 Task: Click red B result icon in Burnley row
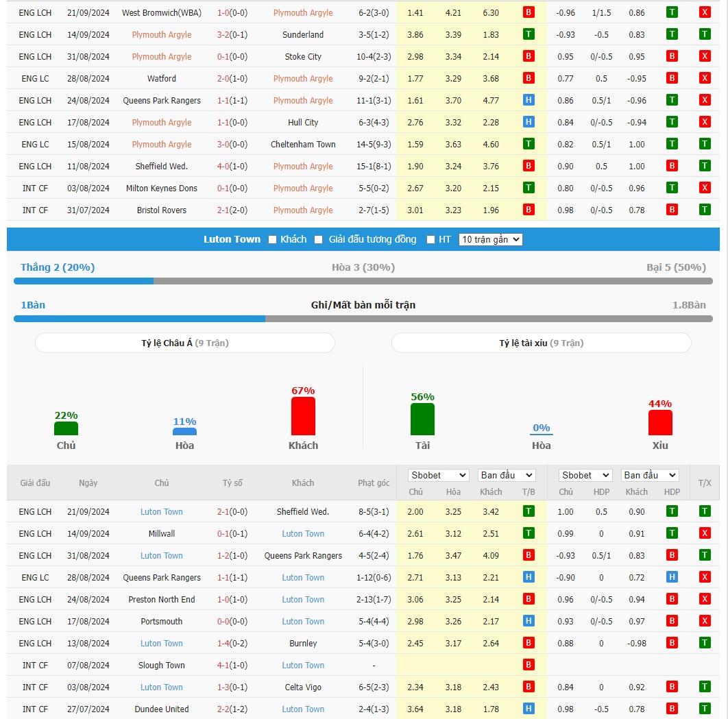point(529,643)
